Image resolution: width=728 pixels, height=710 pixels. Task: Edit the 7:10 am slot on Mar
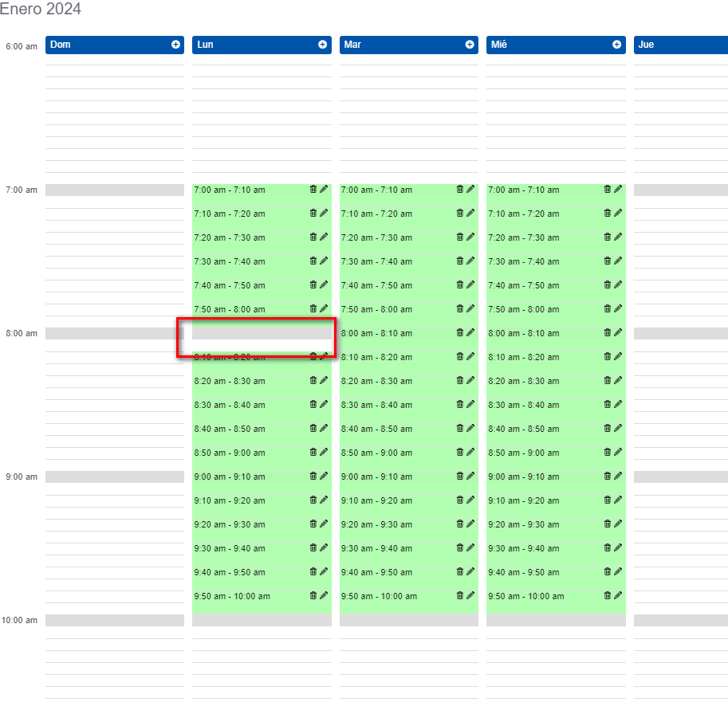[x=470, y=213]
